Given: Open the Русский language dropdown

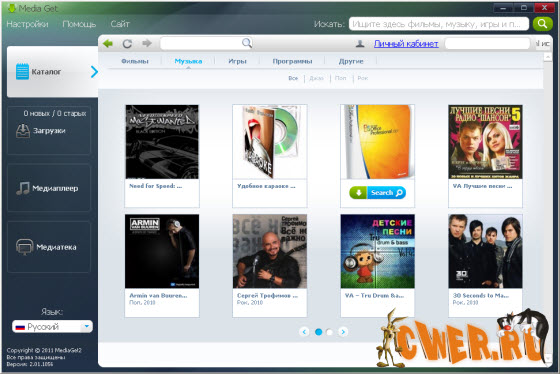Looking at the screenshot, I should [x=52, y=326].
